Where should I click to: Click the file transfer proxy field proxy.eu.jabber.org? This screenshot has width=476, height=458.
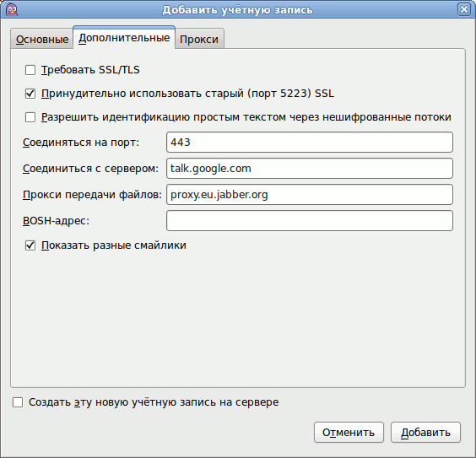tap(310, 195)
